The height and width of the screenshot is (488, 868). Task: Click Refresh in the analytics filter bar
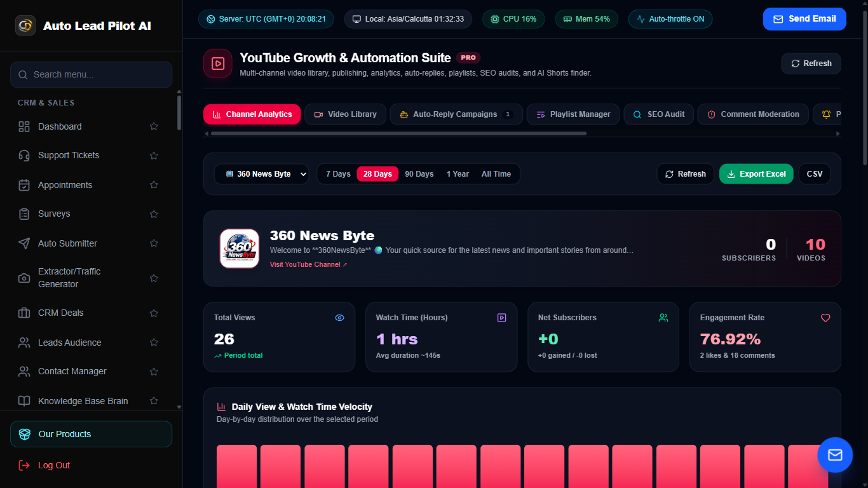point(686,174)
